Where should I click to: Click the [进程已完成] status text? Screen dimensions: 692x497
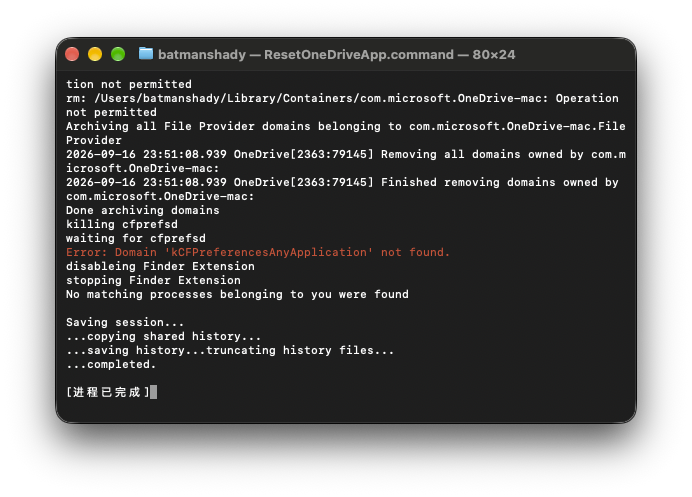[108, 392]
